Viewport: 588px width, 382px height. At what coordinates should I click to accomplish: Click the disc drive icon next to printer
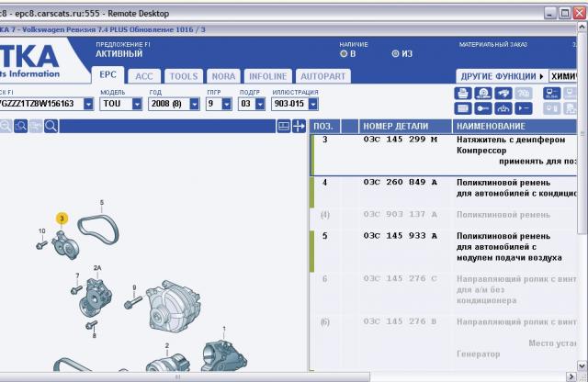[x=483, y=93]
